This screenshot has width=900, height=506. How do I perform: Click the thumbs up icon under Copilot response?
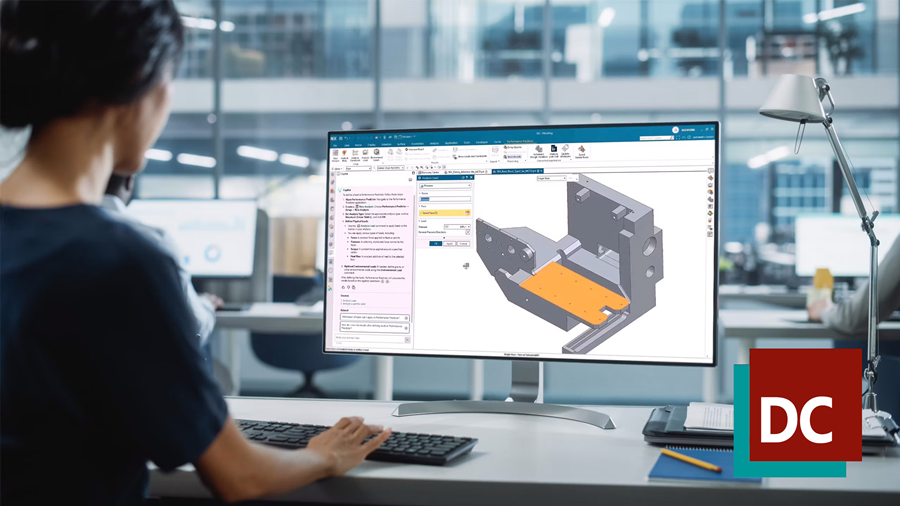pos(343,287)
